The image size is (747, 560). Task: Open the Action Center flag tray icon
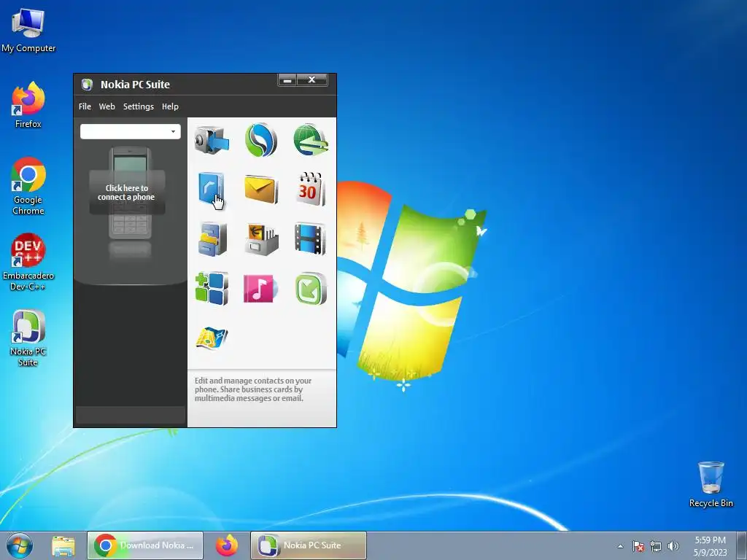click(638, 546)
